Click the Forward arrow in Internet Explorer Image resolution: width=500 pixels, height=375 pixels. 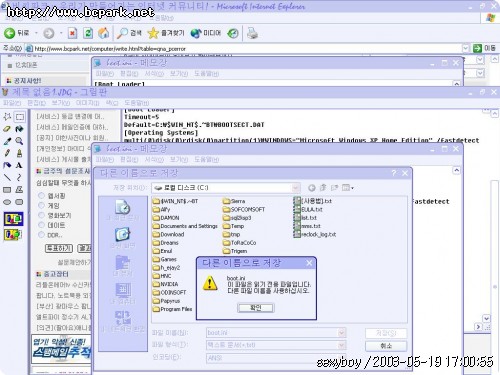pos(49,33)
